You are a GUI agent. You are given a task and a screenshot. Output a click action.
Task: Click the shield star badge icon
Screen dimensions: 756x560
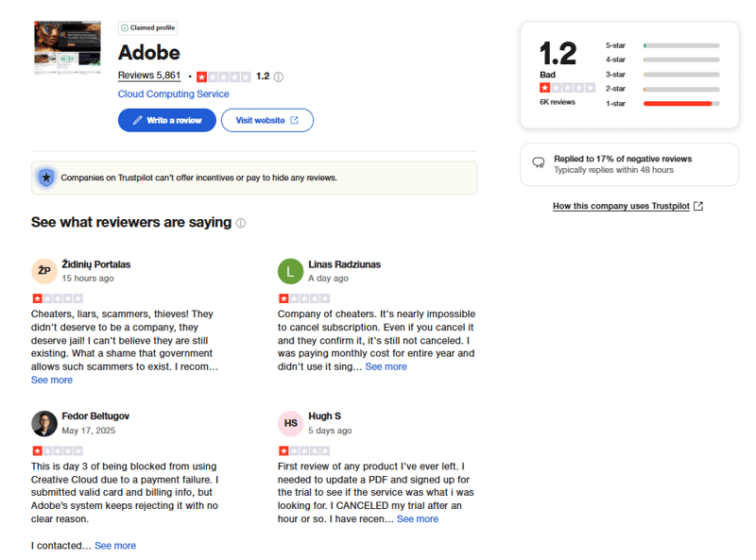click(45, 178)
